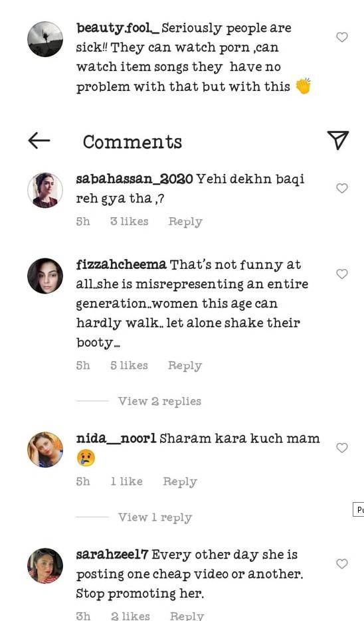364x621 pixels.
Task: Open sabahassan_2020 profile picture
Action: [x=45, y=190]
